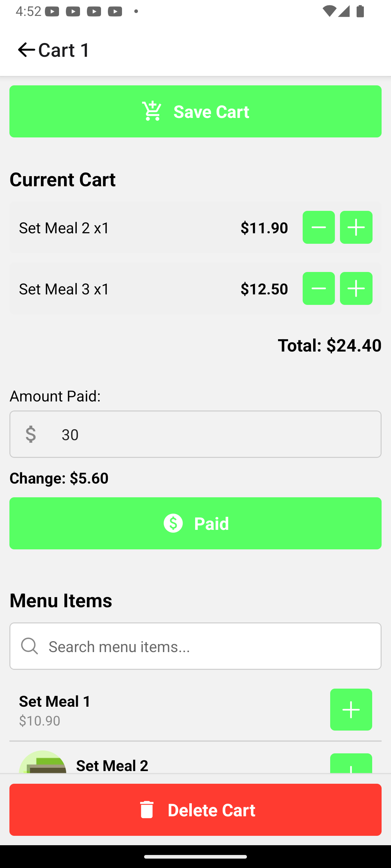Add Set Meal 2 from menu list
The height and width of the screenshot is (868, 391).
point(351,764)
